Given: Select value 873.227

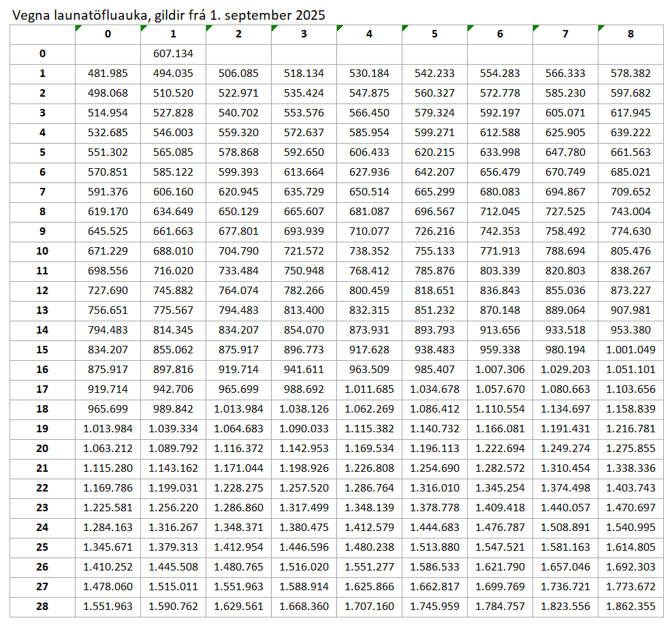Looking at the screenshot, I should (631, 291).
